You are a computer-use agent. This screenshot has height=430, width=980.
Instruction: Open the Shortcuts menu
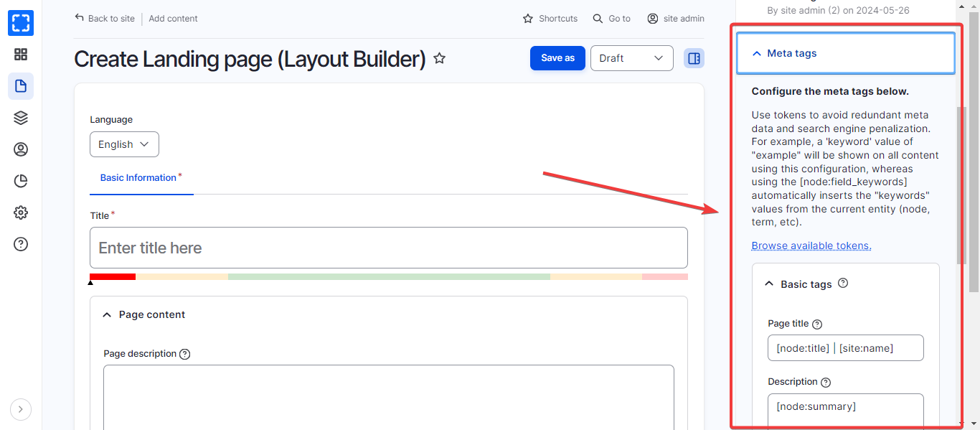[x=550, y=19]
